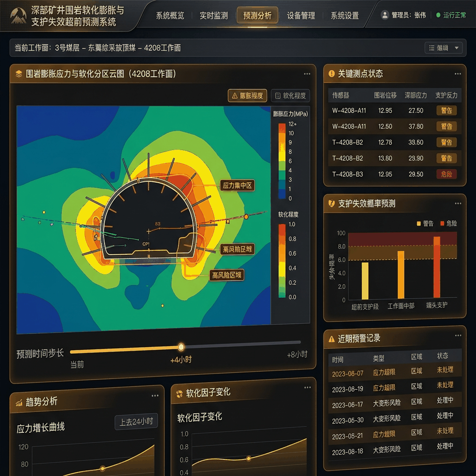Toggle 软化程度 map display mode
The width and height of the screenshot is (476, 476).
tap(291, 96)
